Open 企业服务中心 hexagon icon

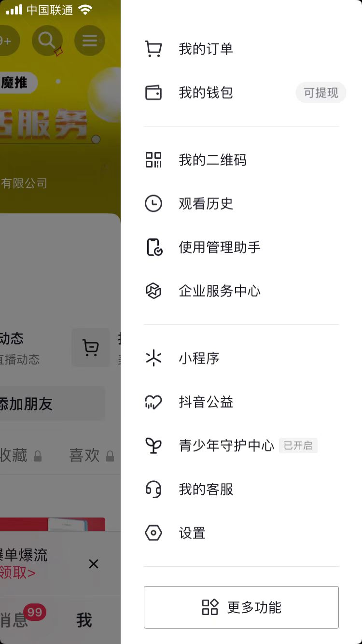pos(153,291)
